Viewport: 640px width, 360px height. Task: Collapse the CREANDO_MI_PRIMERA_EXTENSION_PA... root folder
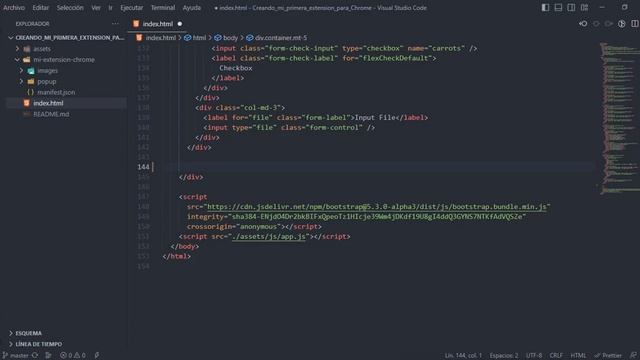point(11,38)
